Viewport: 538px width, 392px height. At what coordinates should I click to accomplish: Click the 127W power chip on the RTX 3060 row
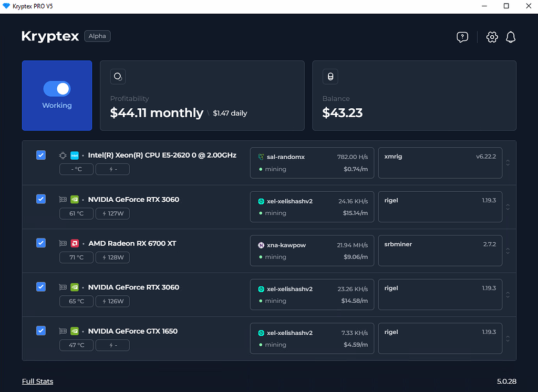[112, 213]
